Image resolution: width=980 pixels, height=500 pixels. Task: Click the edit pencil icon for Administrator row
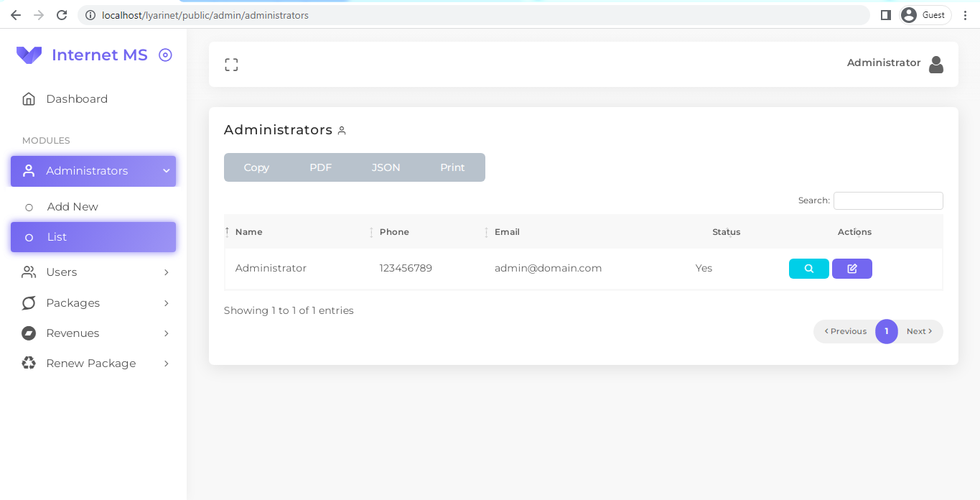[851, 268]
